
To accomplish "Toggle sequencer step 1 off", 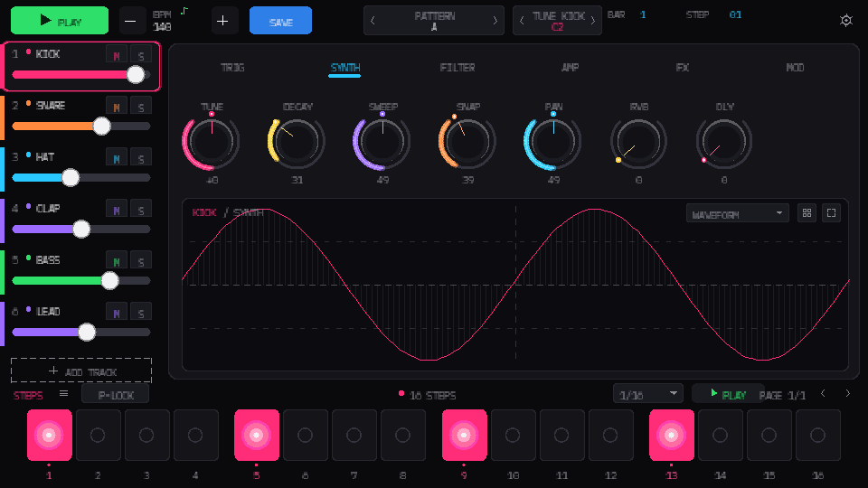I will pyautogui.click(x=49, y=436).
